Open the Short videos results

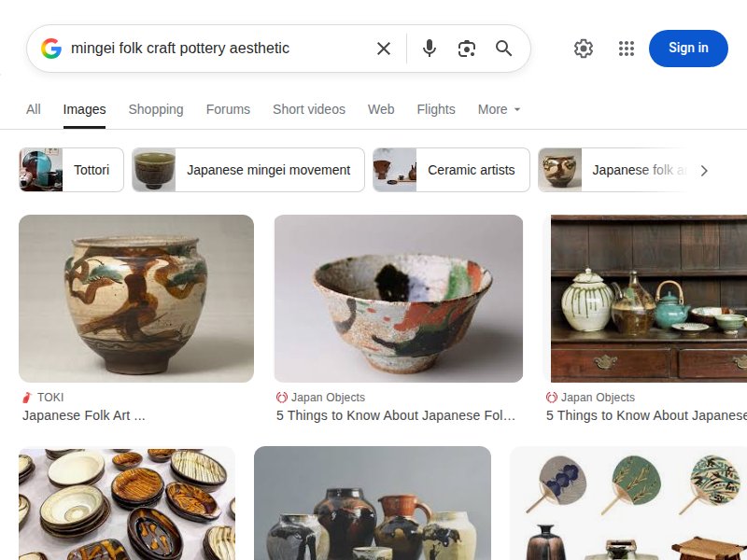(x=309, y=109)
